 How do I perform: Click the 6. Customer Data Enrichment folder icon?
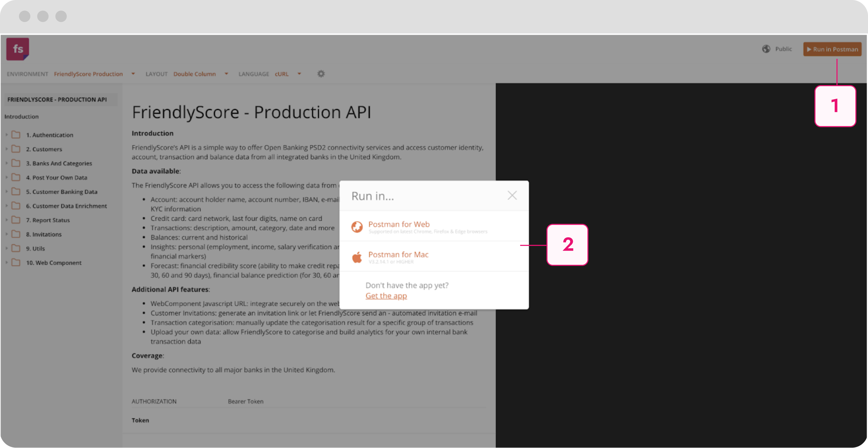coord(16,206)
